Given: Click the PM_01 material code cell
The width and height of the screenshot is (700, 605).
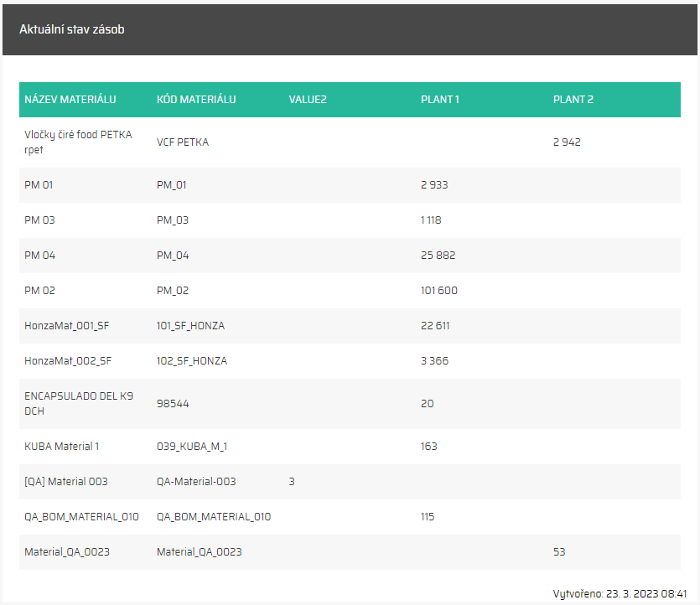Looking at the screenshot, I should click(x=173, y=185).
